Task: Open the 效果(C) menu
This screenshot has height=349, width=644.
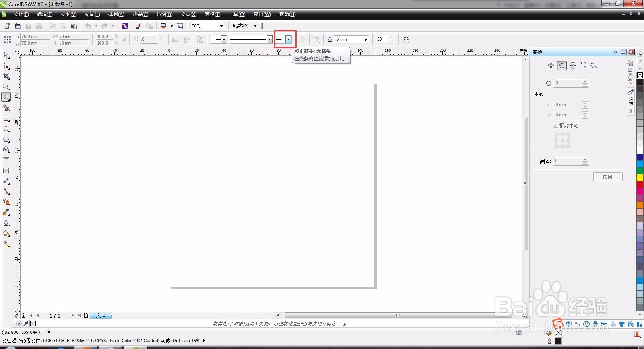Action: pyautogui.click(x=140, y=14)
